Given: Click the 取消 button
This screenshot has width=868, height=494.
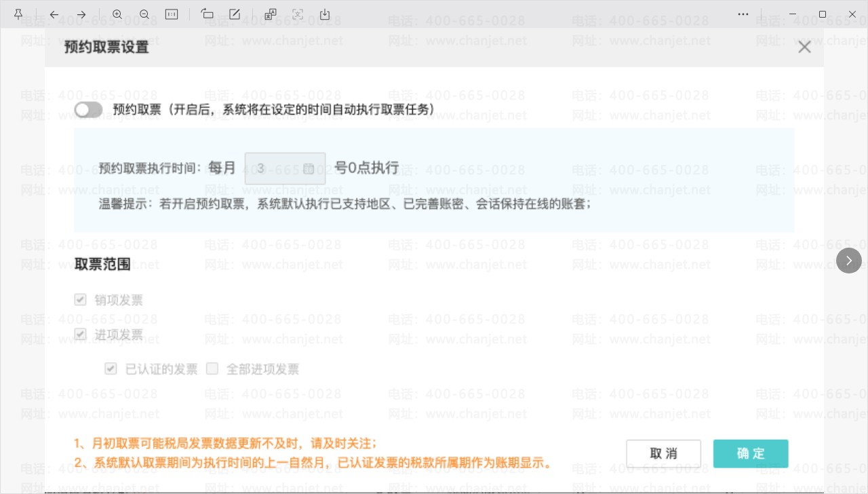Looking at the screenshot, I should point(663,453).
